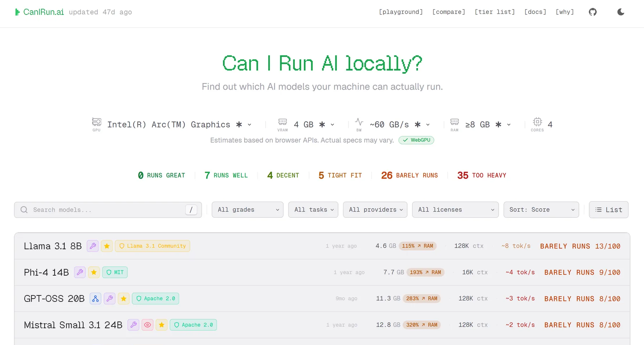
Task: Click the GPU chip icon
Action: 97,122
